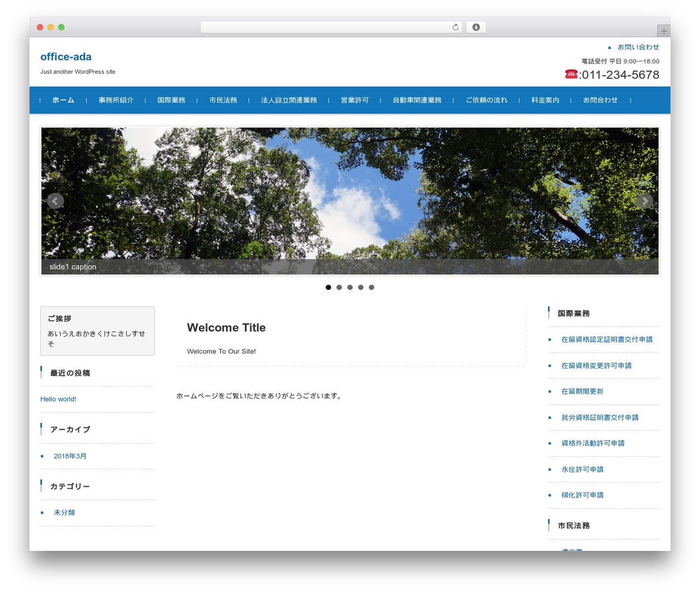Open the 市民法務 menu item

[x=223, y=100]
